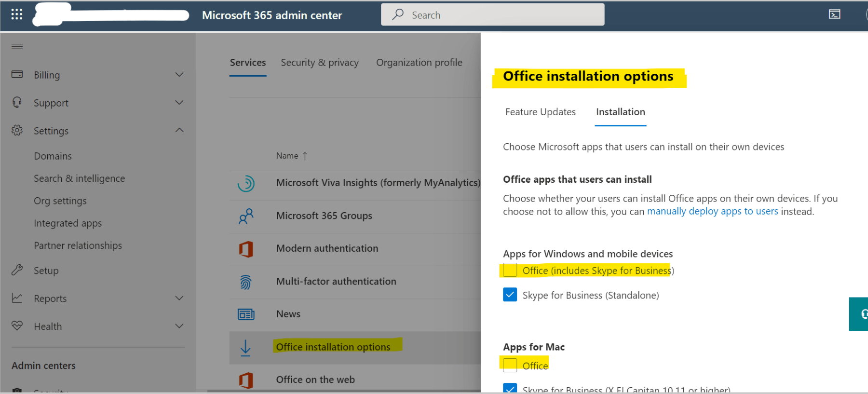Click the Multi-factor authentication fingerprint icon

pyautogui.click(x=246, y=282)
